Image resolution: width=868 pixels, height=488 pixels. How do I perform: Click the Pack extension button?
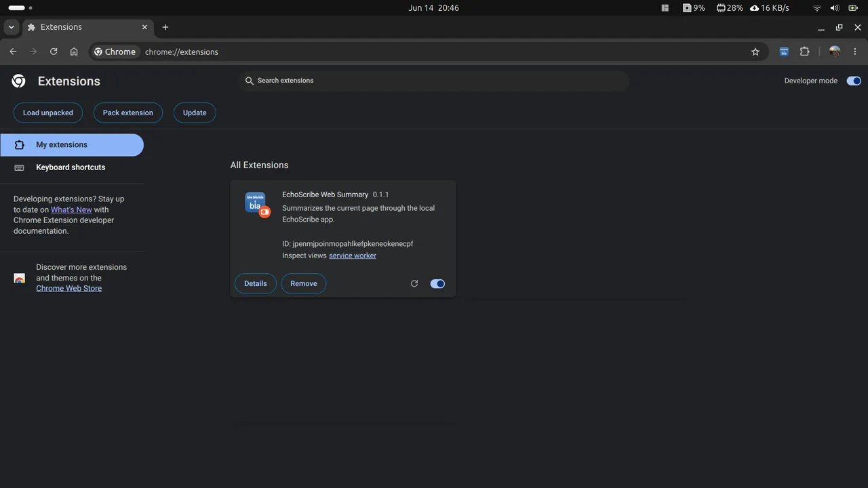[128, 113]
